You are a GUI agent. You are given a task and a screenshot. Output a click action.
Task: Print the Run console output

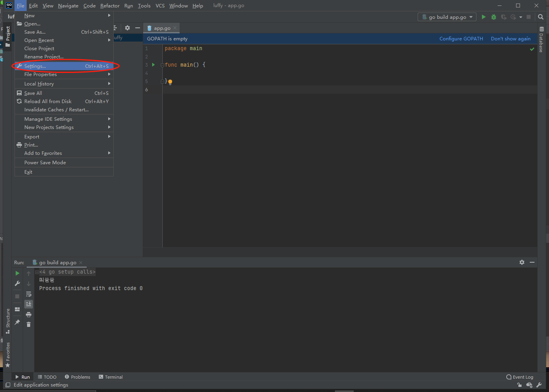pos(29,314)
